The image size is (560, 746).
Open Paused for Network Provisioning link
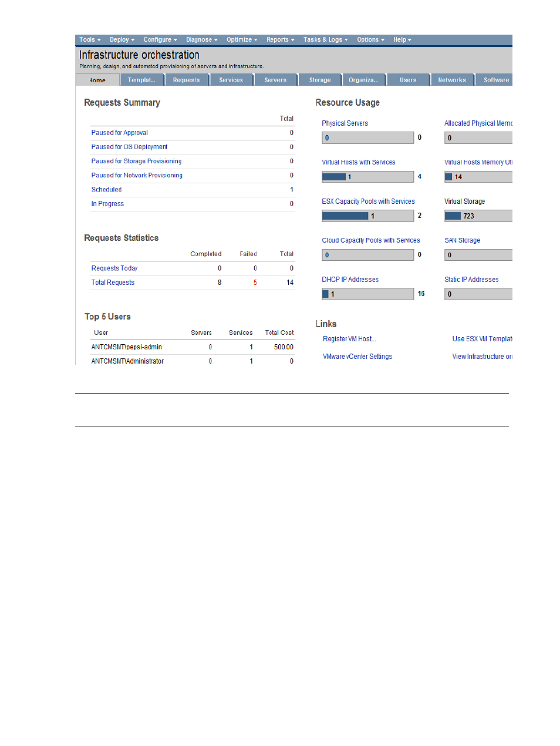point(137,175)
